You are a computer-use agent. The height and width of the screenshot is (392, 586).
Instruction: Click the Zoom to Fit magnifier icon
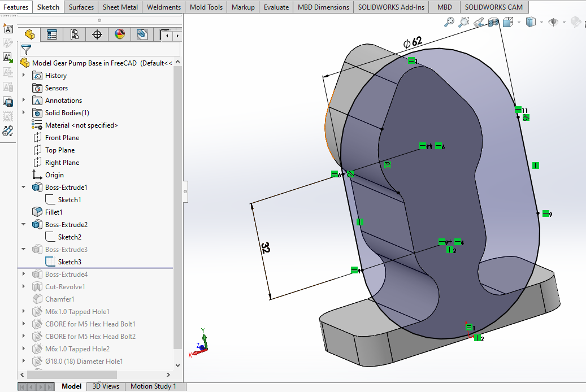pos(449,22)
